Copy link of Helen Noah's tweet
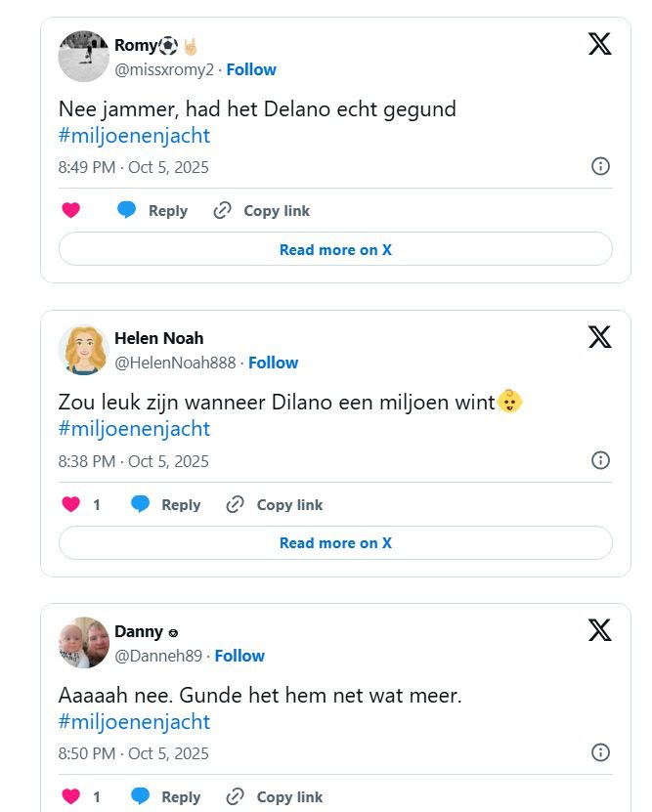Screen dimensions: 652x812 (x=275, y=504)
